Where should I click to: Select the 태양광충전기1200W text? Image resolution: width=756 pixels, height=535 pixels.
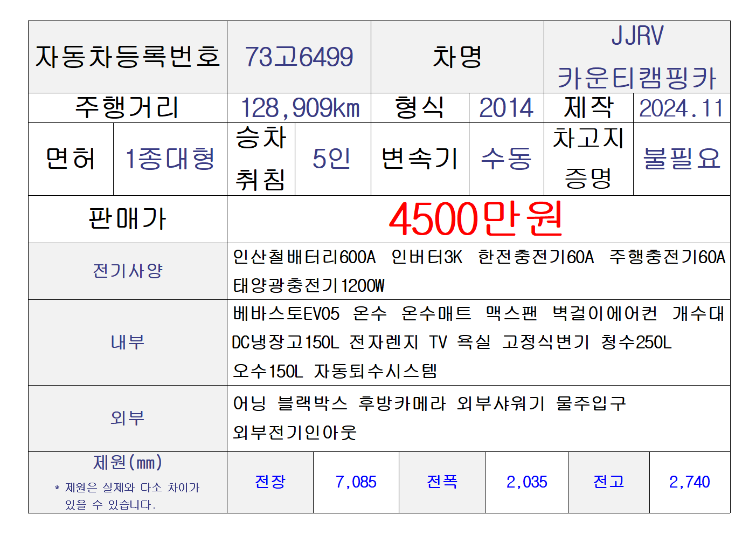pyautogui.click(x=309, y=285)
